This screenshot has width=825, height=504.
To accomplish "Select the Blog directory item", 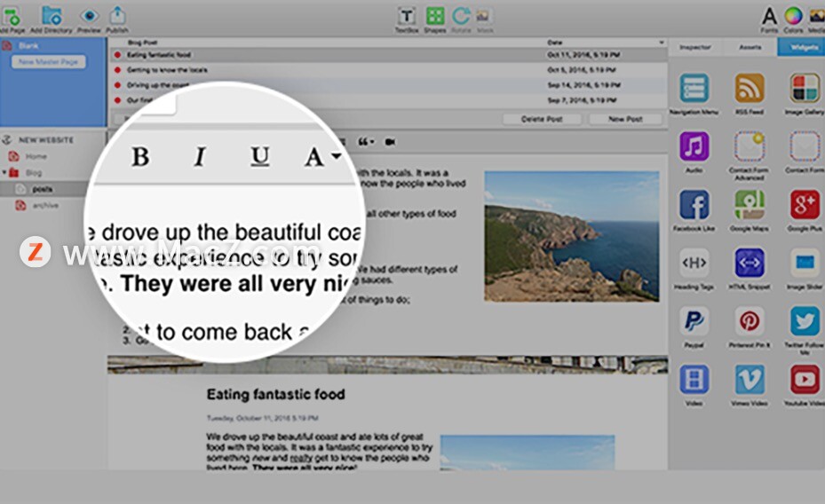I will tap(33, 172).
